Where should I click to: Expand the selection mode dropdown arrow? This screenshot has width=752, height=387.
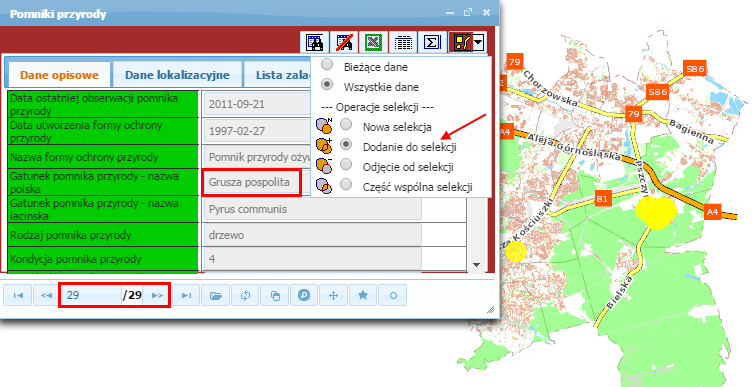(479, 42)
